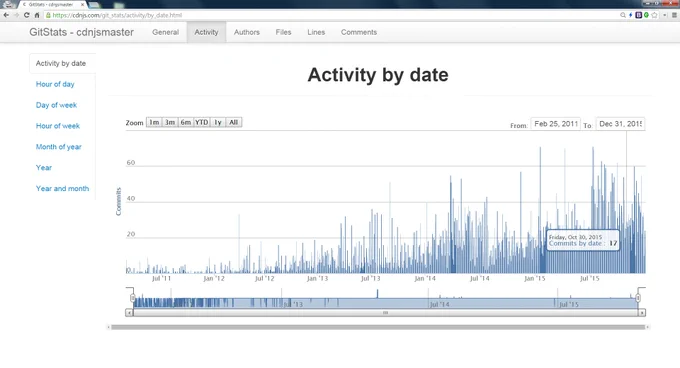The height and width of the screenshot is (368, 680).
Task: Open the Year and month link
Action: pos(62,189)
